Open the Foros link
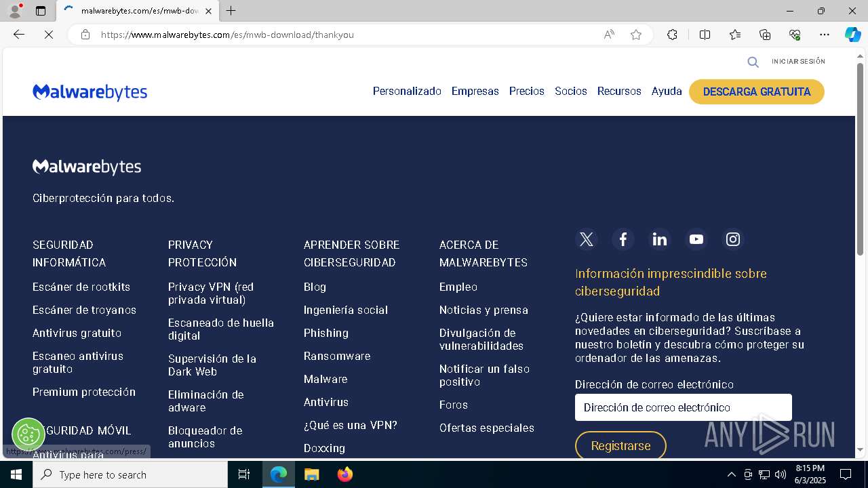Image resolution: width=868 pixels, height=488 pixels. click(x=454, y=405)
